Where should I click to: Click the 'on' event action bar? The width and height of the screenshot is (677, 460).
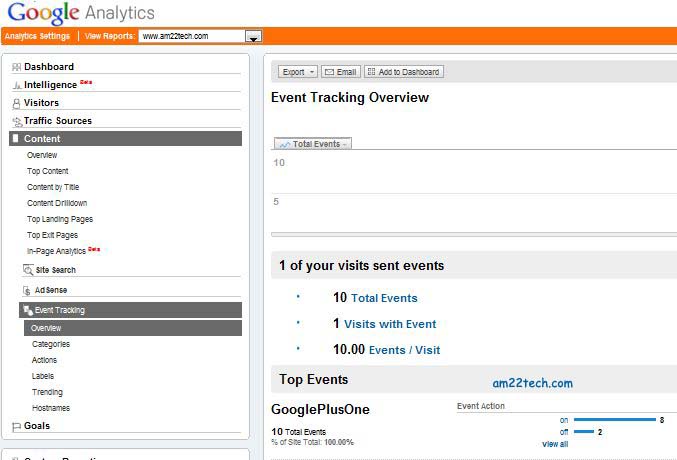click(614, 420)
